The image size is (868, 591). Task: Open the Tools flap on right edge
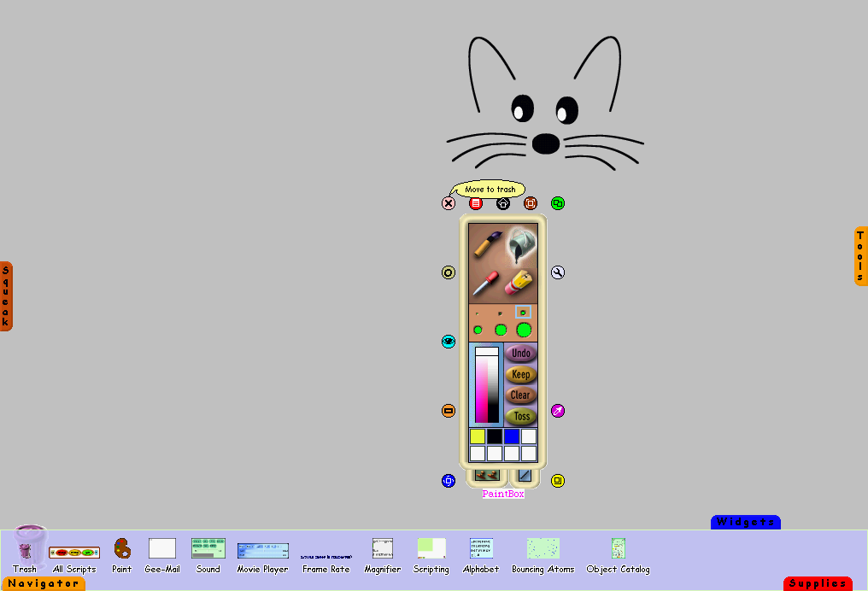coord(860,256)
